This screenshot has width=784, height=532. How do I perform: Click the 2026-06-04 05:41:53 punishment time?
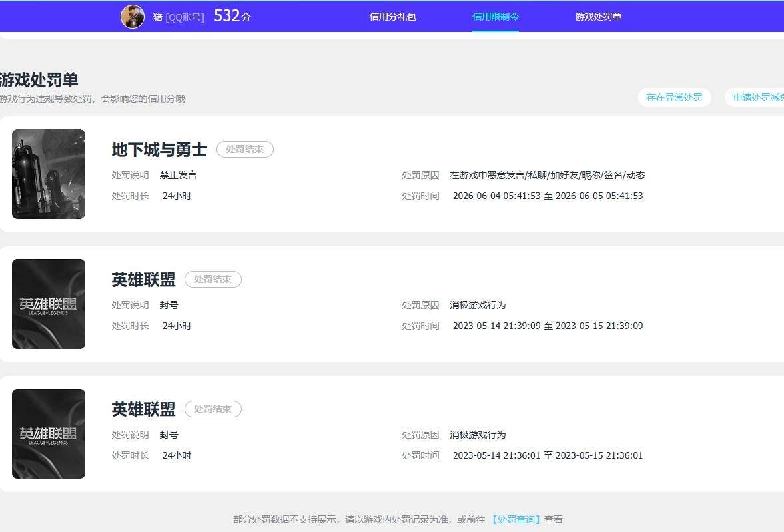point(548,196)
